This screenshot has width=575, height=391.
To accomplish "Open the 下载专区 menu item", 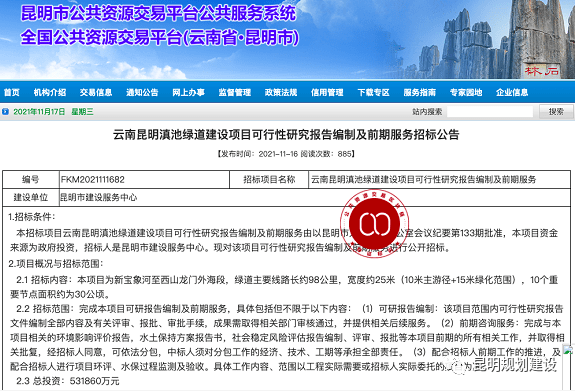I will 373,92.
